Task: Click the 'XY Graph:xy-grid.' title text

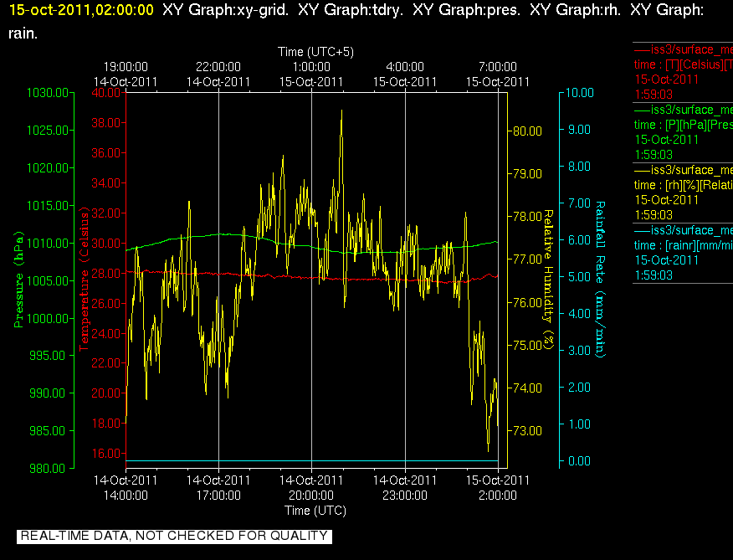Action: point(225,9)
